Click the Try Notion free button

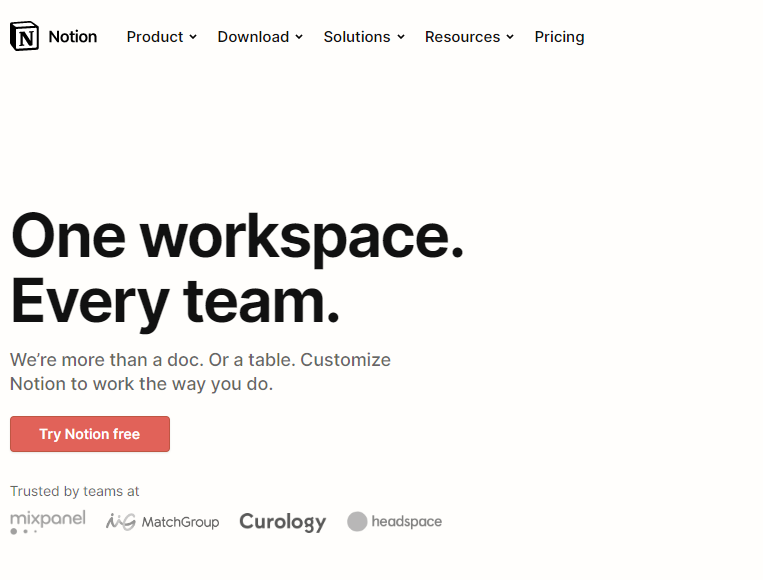pyautogui.click(x=90, y=434)
